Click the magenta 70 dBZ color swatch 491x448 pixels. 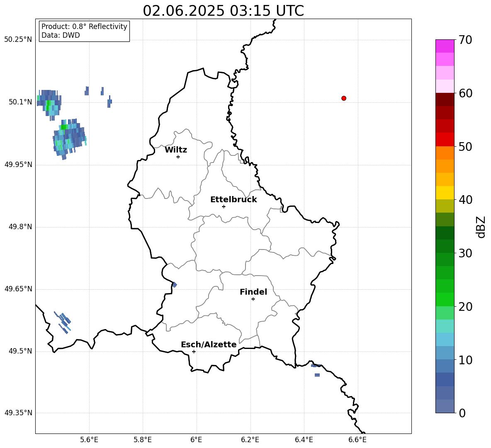click(445, 46)
